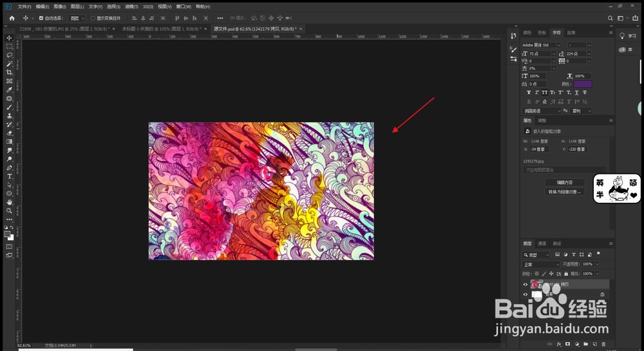This screenshot has width=644, height=351.
Task: Go to the Home screen icon
Action: click(x=12, y=18)
